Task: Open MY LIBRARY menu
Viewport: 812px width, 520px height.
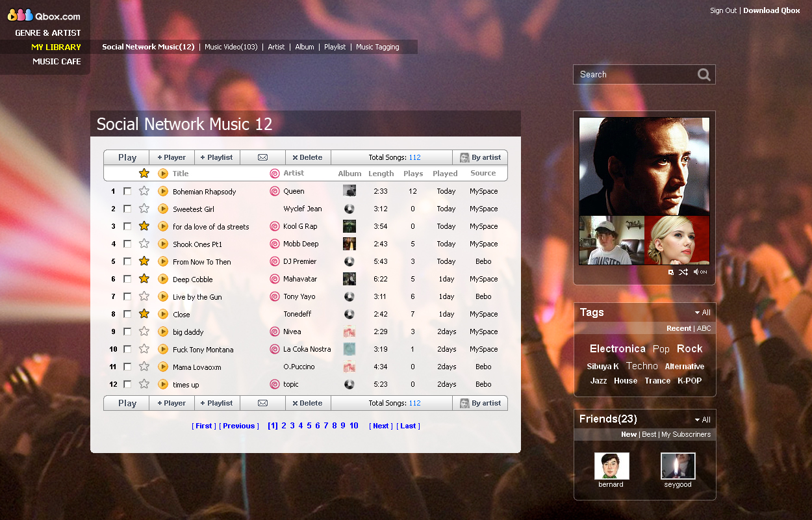Action: coord(57,47)
